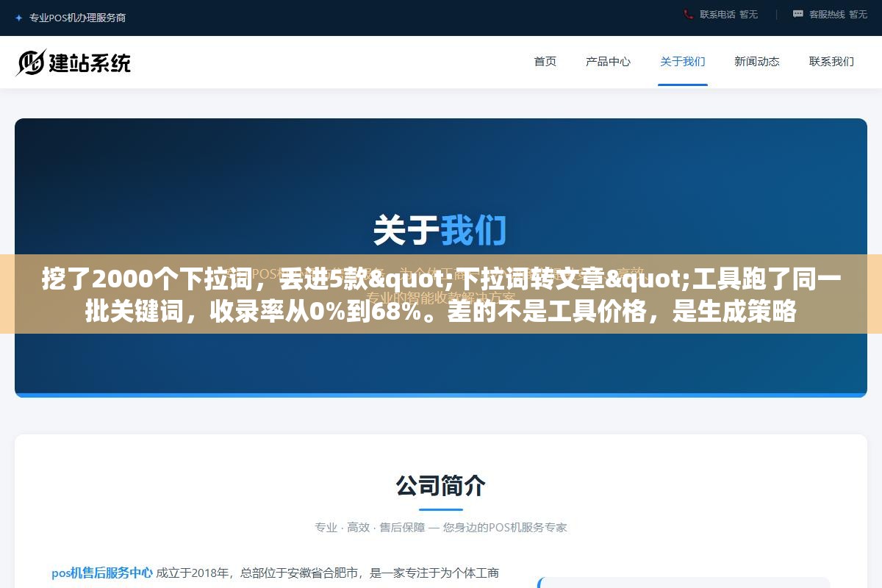The height and width of the screenshot is (588, 882).
Task: Go to 新闻动态 in the navigation
Action: [757, 62]
